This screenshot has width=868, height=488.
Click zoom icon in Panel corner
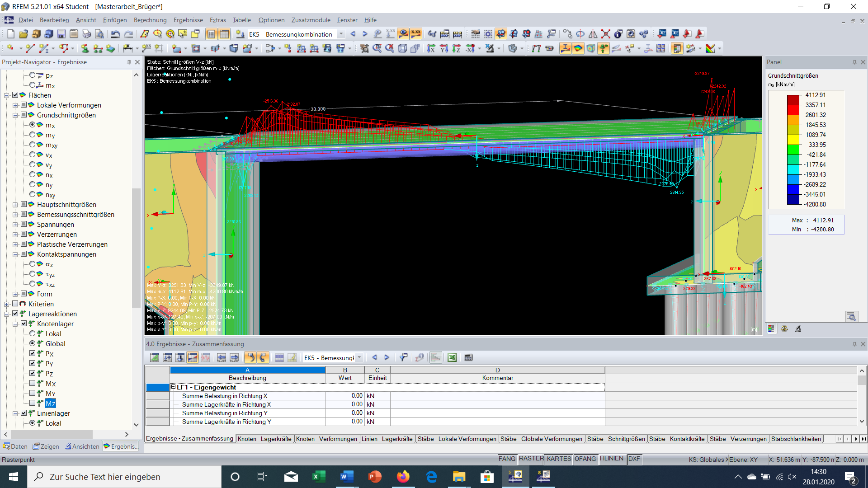[851, 316]
